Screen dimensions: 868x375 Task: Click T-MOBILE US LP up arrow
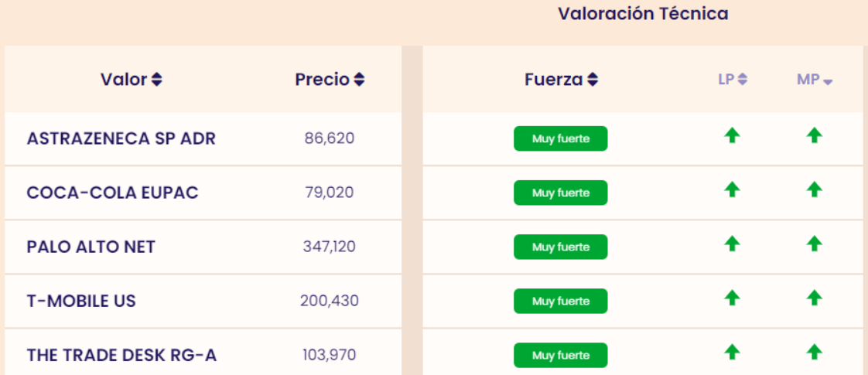click(x=732, y=298)
